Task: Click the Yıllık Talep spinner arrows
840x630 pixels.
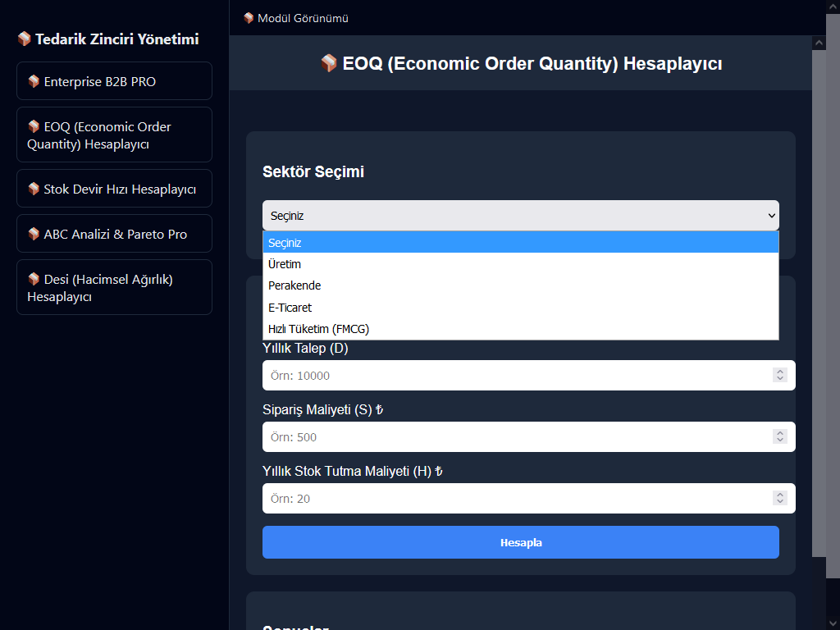Action: click(779, 376)
